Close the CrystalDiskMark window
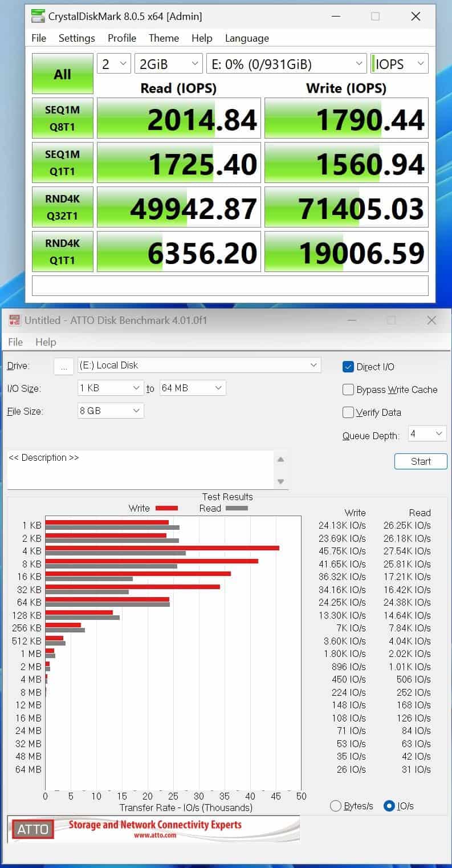The image size is (452, 868). [x=416, y=17]
